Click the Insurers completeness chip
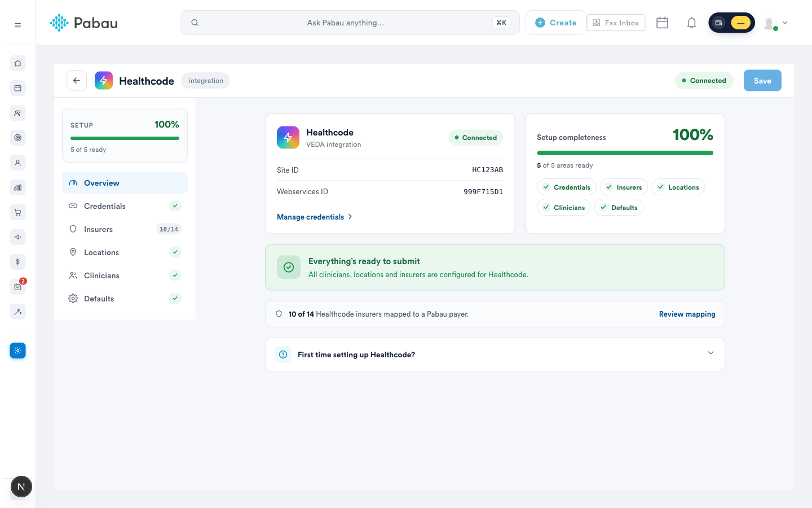This screenshot has height=508, width=812. (624, 187)
